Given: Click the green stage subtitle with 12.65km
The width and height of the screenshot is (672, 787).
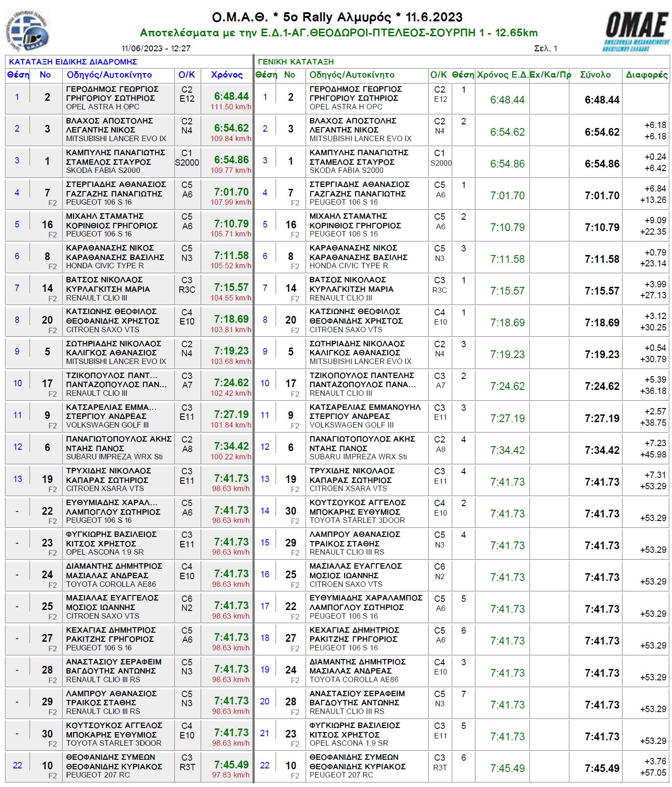Looking at the screenshot, I should [x=338, y=33].
